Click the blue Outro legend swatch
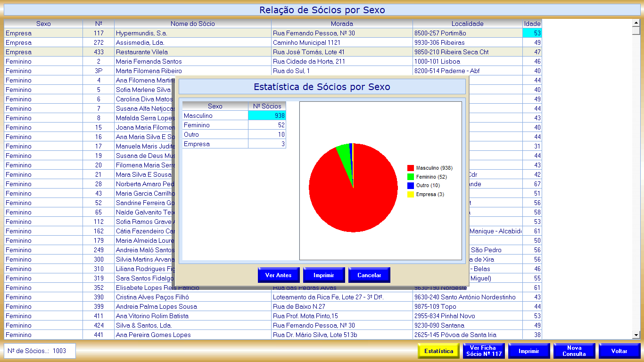The image size is (644, 362). coord(411,186)
